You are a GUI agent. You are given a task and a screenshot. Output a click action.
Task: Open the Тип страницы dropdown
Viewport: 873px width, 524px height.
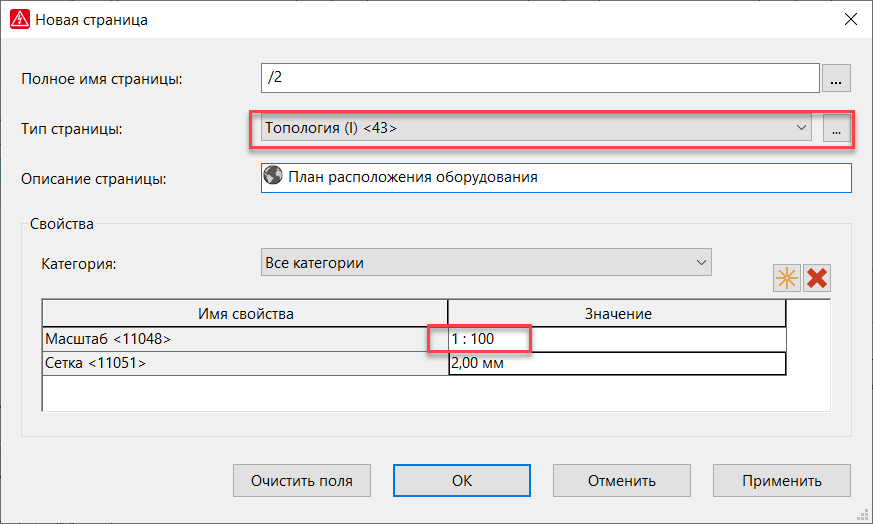536,128
